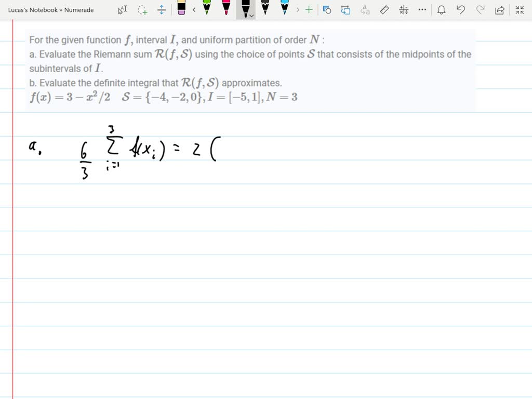Select the math assistant tool
The width and height of the screenshot is (532, 399).
pyautogui.click(x=403, y=10)
